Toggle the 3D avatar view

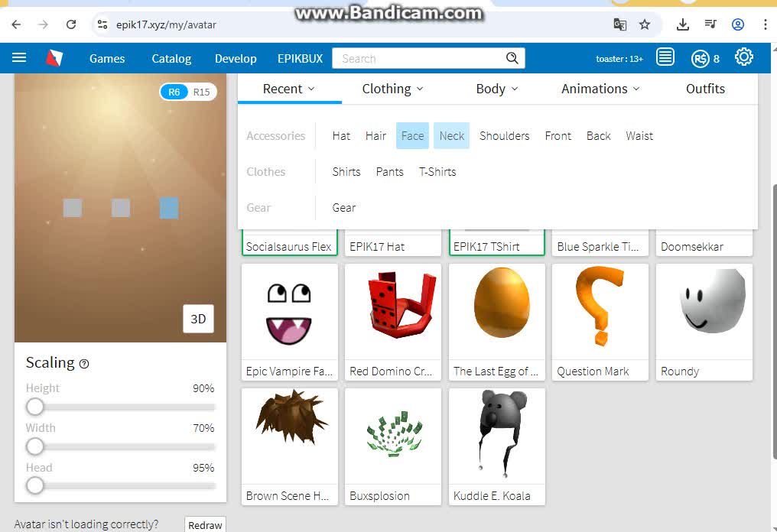[x=198, y=319]
